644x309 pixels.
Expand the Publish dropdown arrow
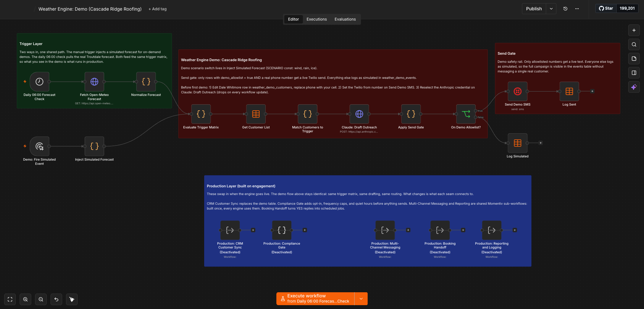[x=551, y=9]
